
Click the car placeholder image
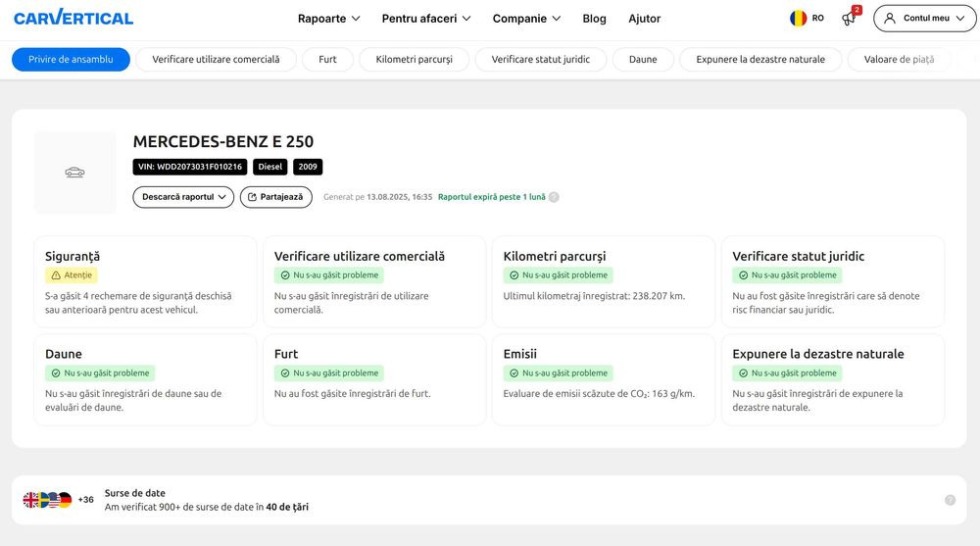click(74, 173)
